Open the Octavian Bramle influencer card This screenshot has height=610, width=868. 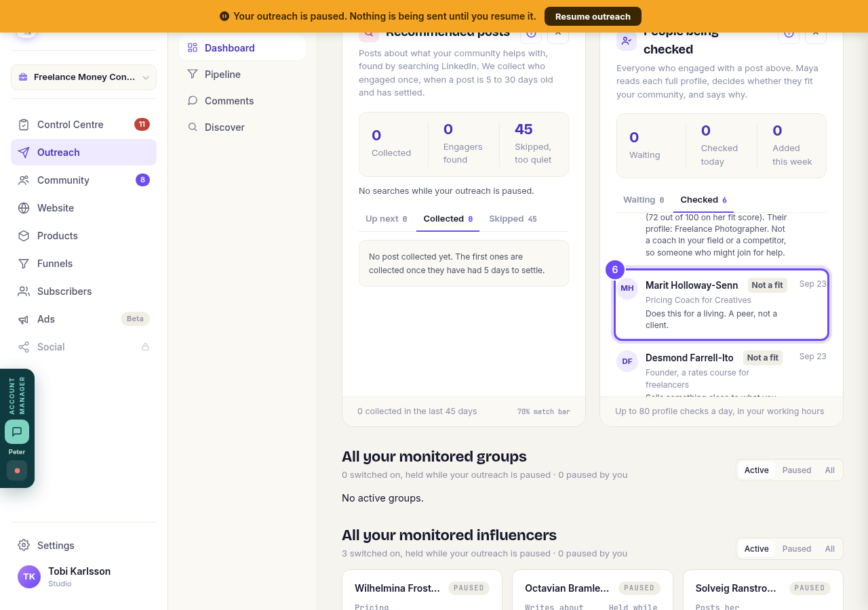tap(592, 590)
